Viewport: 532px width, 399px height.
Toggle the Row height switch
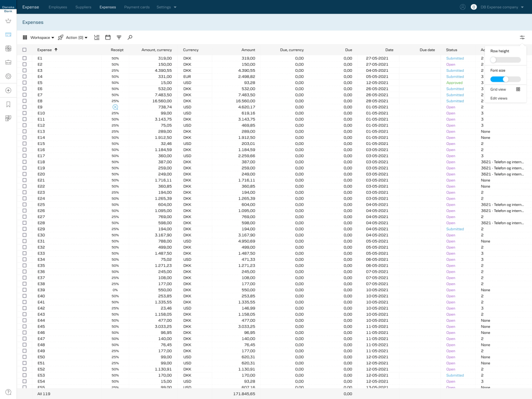pyautogui.click(x=505, y=60)
